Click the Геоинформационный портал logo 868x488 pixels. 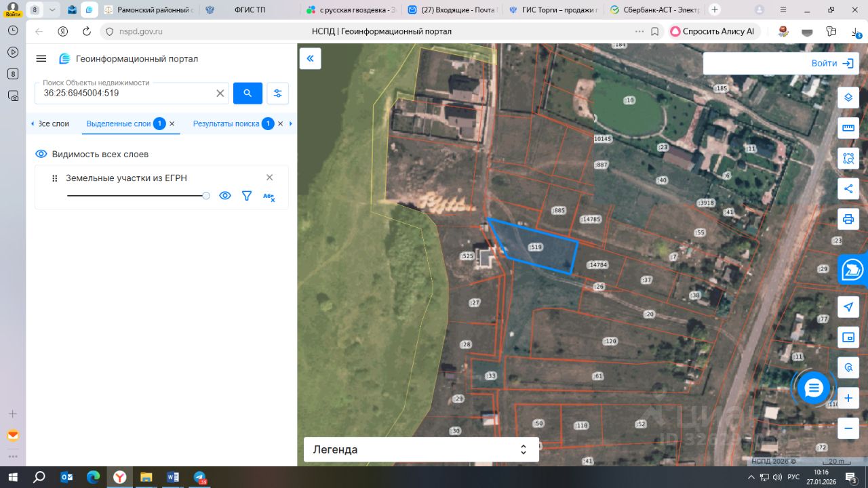(x=129, y=59)
